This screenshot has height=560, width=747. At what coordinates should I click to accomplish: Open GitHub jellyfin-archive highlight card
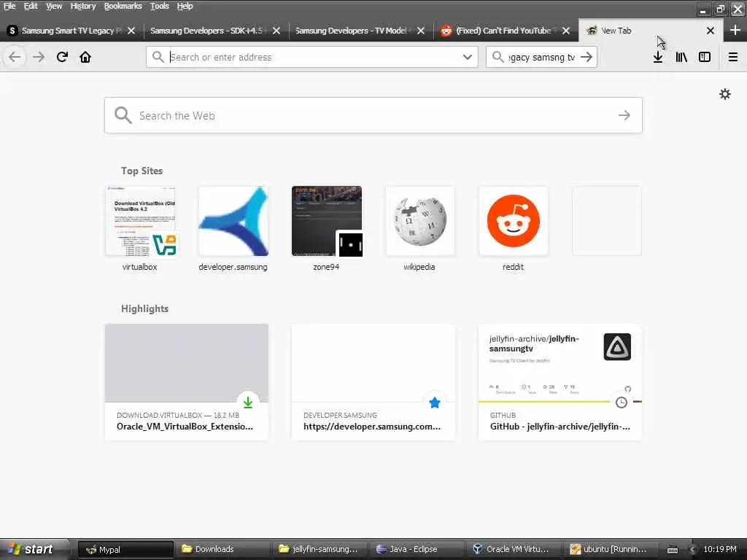coord(560,382)
